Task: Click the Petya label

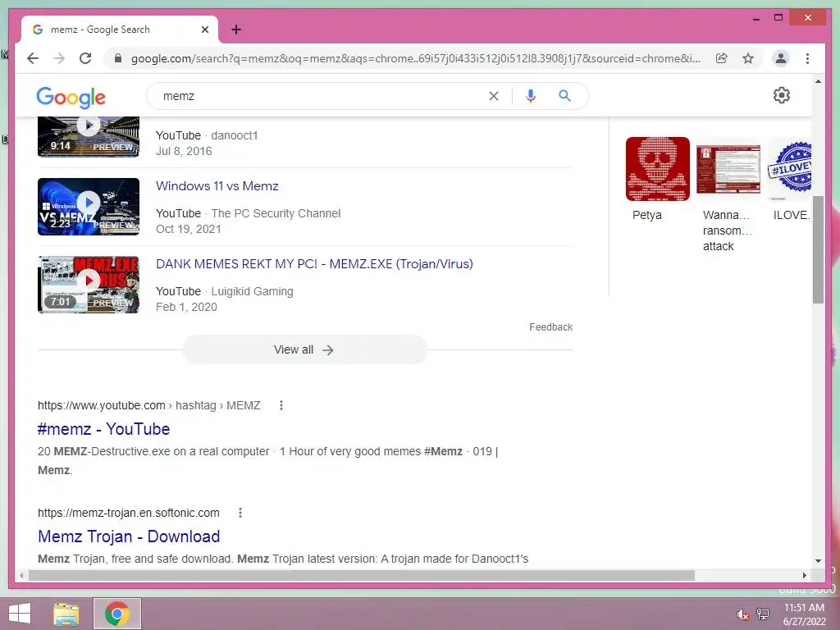Action: pyautogui.click(x=646, y=216)
